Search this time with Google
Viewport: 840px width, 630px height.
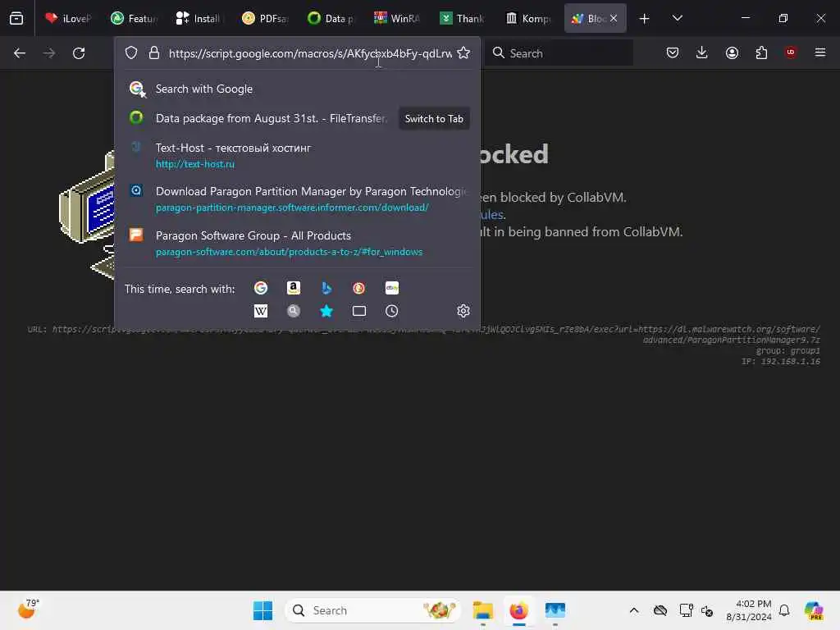coord(261,288)
